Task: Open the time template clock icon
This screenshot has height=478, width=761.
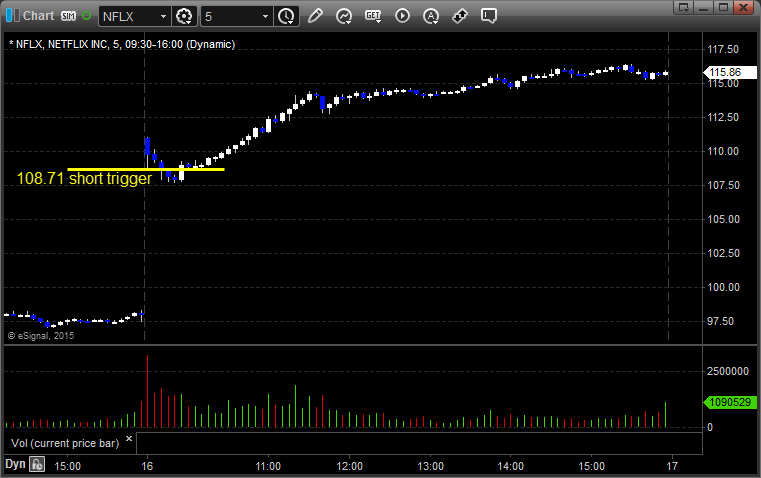Action: point(287,16)
